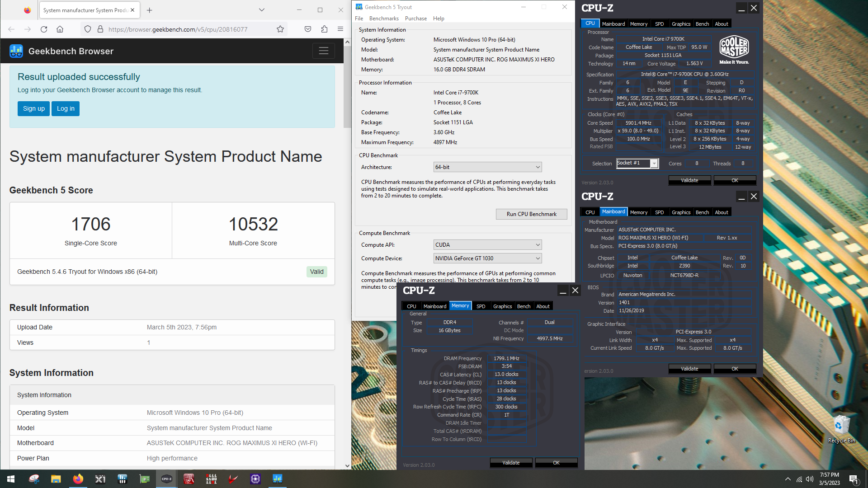Image resolution: width=868 pixels, height=488 pixels.
Task: Select Graphics tab in Memory CPU-Z window
Action: [502, 306]
